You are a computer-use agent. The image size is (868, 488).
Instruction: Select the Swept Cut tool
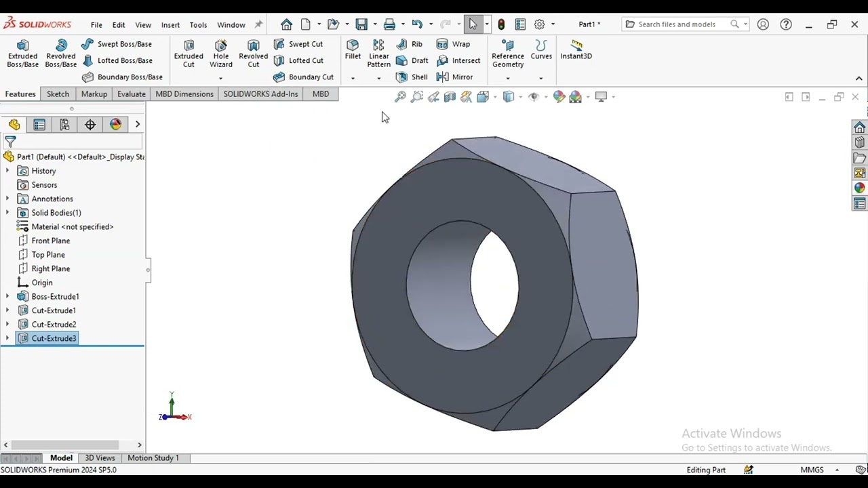[298, 44]
